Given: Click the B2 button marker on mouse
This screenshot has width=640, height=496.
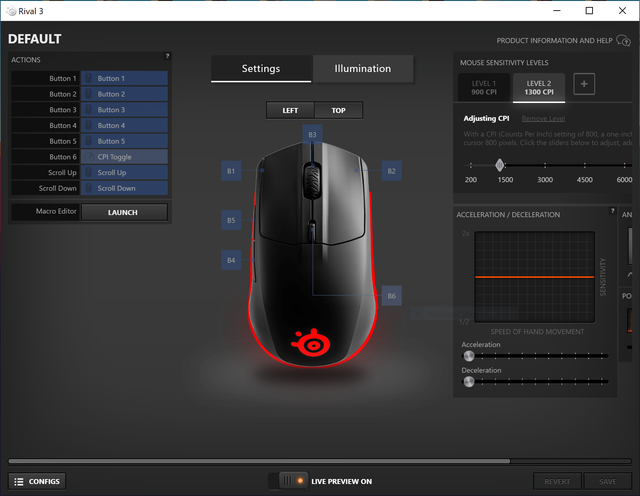Looking at the screenshot, I should pyautogui.click(x=391, y=171).
